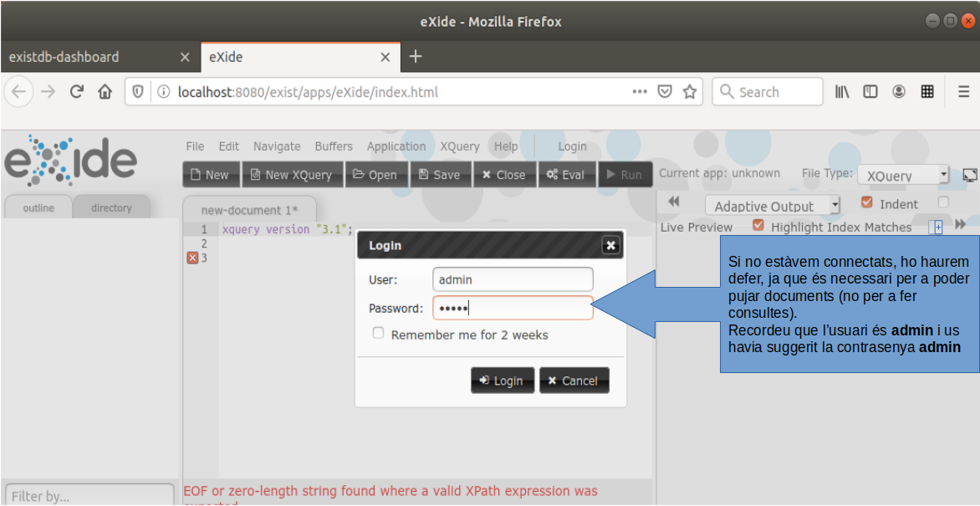
Task: Click the grid extension icon in toolbar
Action: click(927, 92)
